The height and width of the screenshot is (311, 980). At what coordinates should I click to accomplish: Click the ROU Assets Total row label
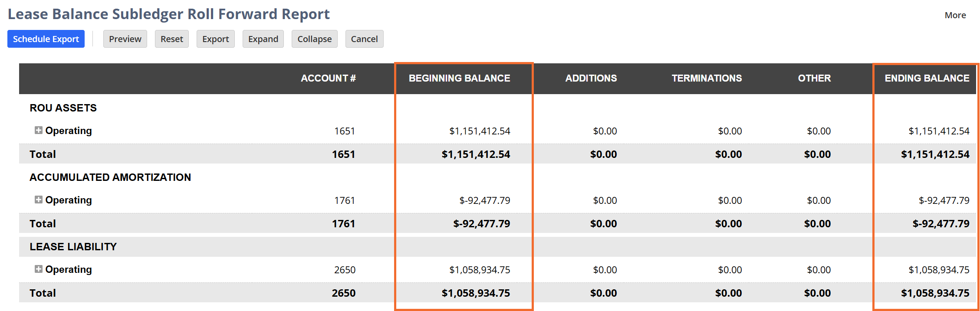pos(43,154)
